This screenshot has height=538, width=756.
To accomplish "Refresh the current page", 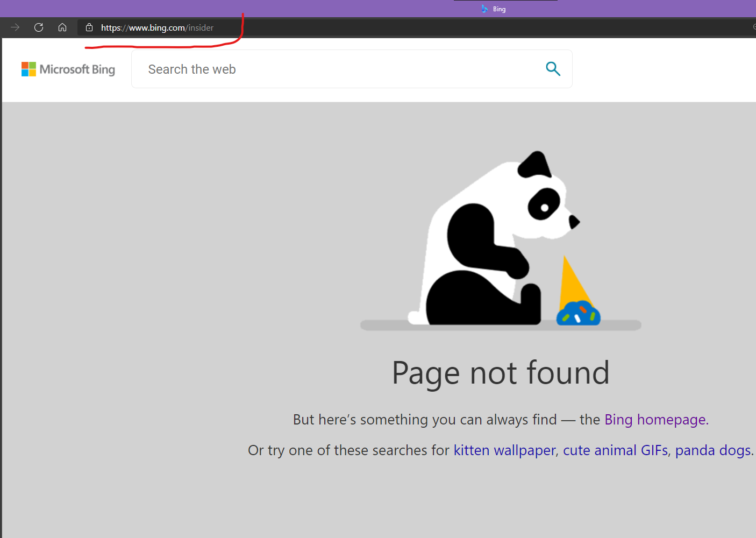I will tap(38, 27).
